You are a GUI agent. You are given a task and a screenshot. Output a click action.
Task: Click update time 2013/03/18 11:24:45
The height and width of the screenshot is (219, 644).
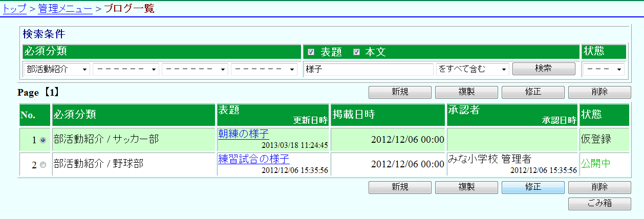[294, 145]
